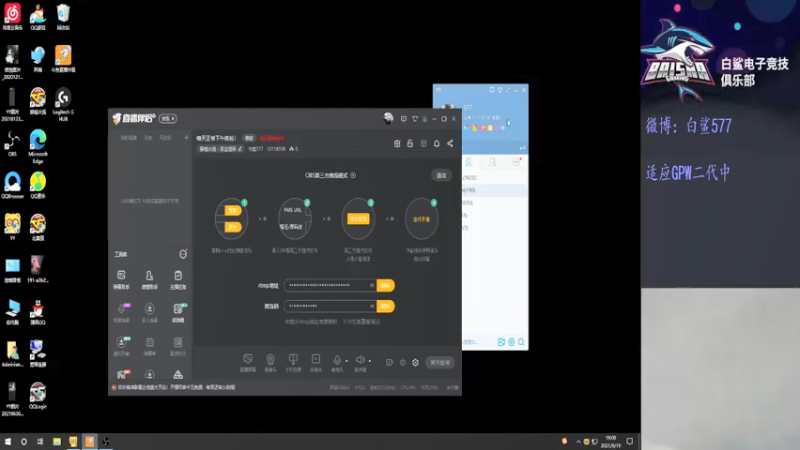Screen dimensions: 800x450
Task: Click the circular play icon beside the settings gear
Action: pyautogui.click(x=403, y=362)
